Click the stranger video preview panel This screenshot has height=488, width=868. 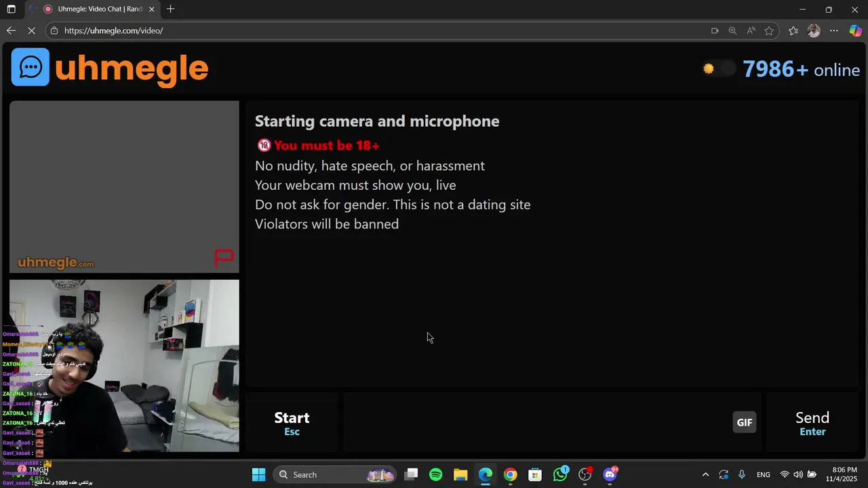[x=124, y=187]
